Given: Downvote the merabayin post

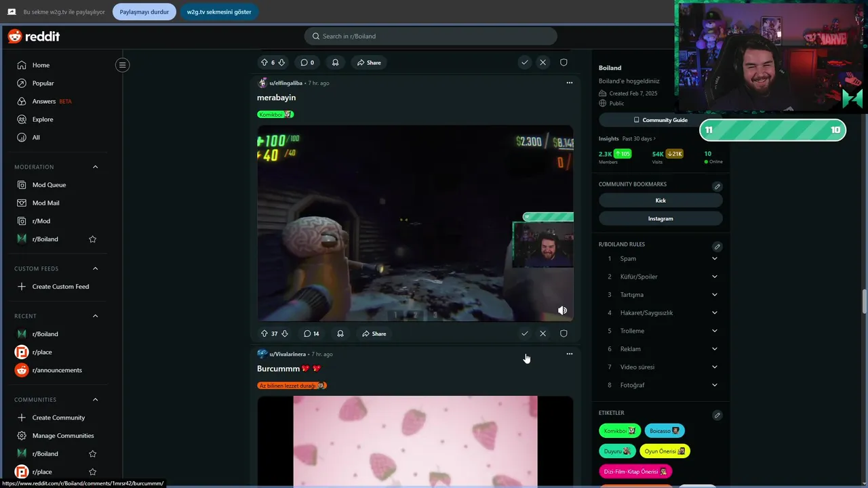Looking at the screenshot, I should 284,333.
